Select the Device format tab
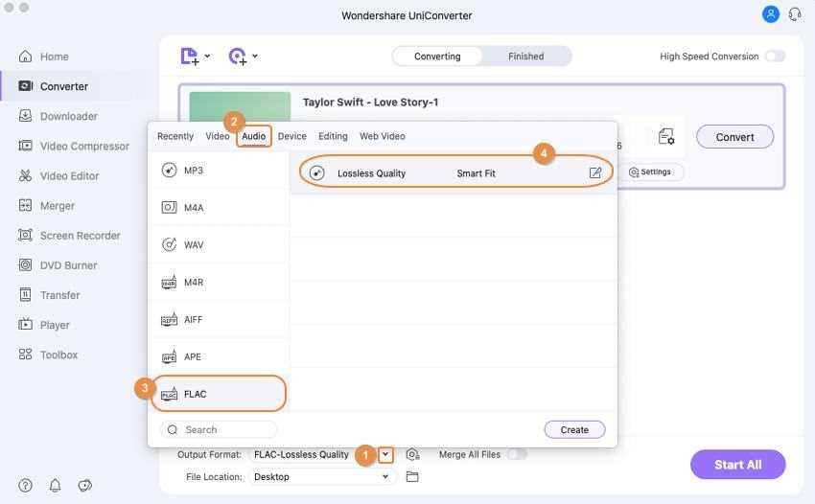 [x=292, y=136]
